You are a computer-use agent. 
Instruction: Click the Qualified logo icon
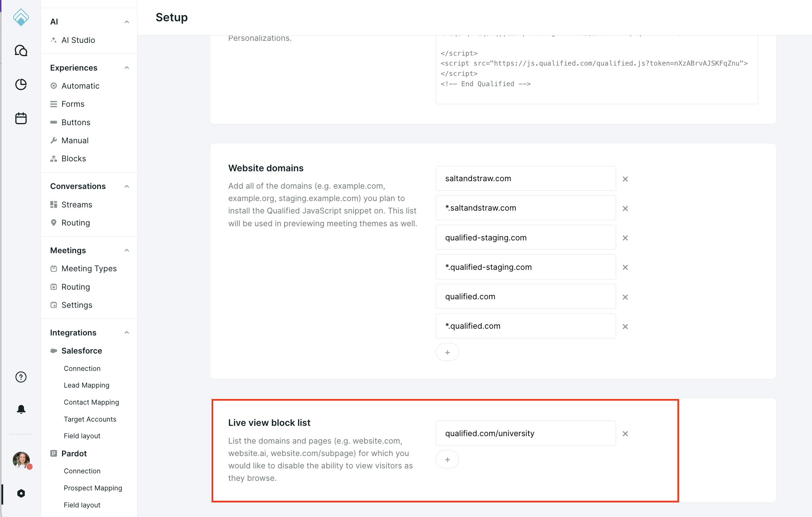(21, 17)
